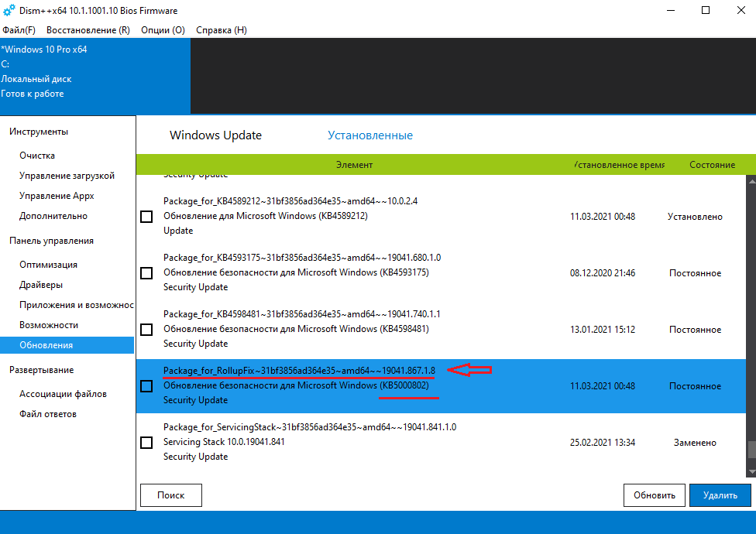Open the Файл(F) menu
The height and width of the screenshot is (534, 756).
19,30
